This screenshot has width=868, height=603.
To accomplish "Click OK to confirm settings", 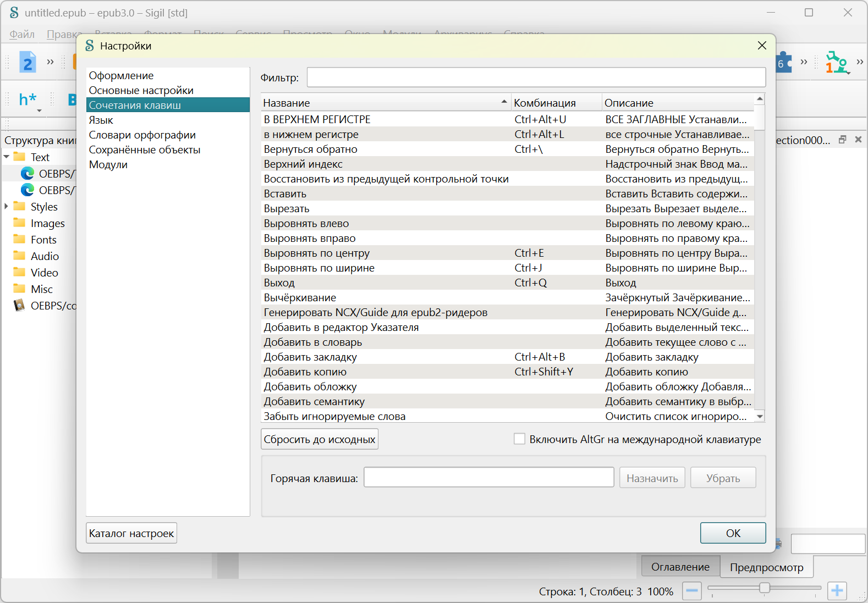I will coord(733,533).
